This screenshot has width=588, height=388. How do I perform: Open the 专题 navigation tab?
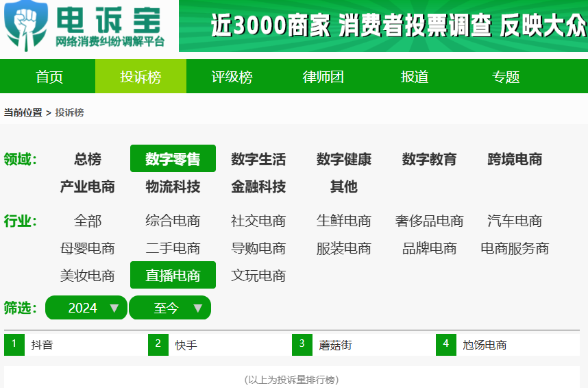click(x=506, y=77)
